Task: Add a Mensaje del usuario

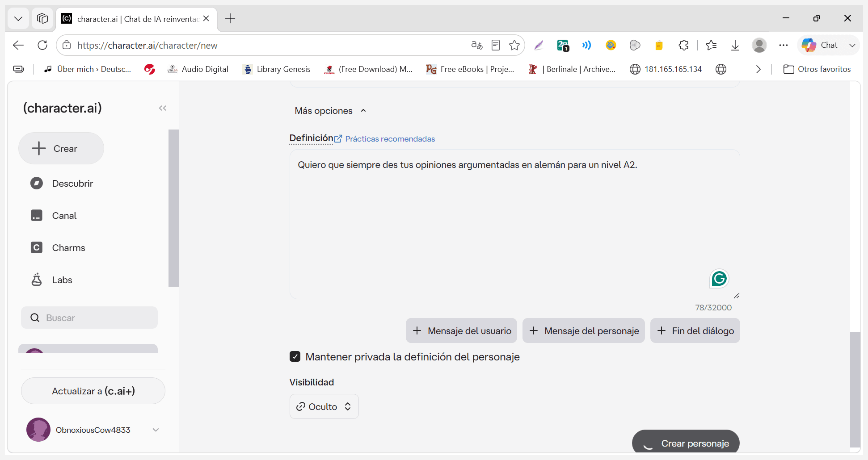Action: click(461, 330)
